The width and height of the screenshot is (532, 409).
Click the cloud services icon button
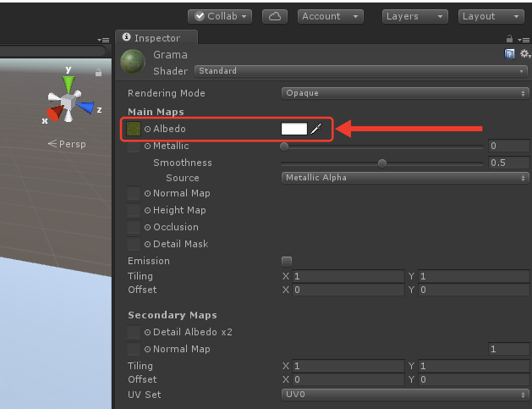275,16
